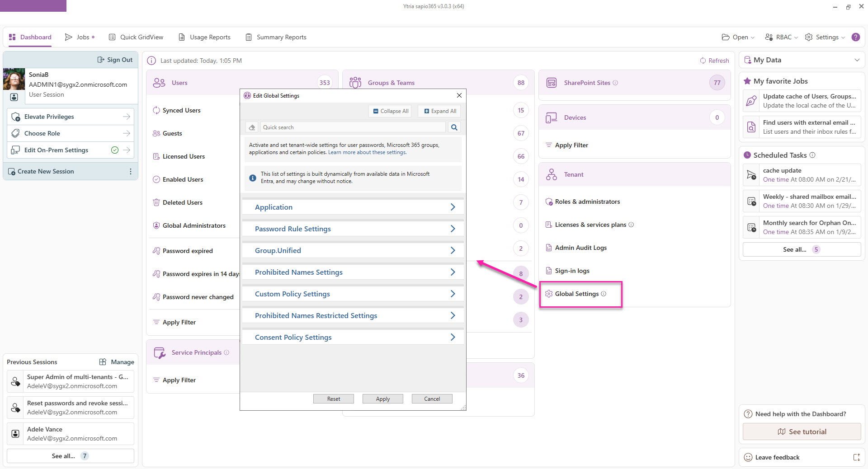Select the Elevate Privileges icon

tap(16, 117)
